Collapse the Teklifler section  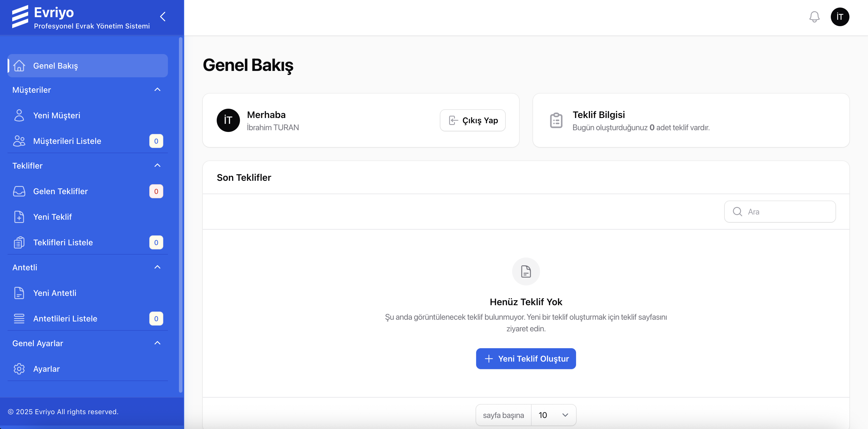tap(157, 165)
